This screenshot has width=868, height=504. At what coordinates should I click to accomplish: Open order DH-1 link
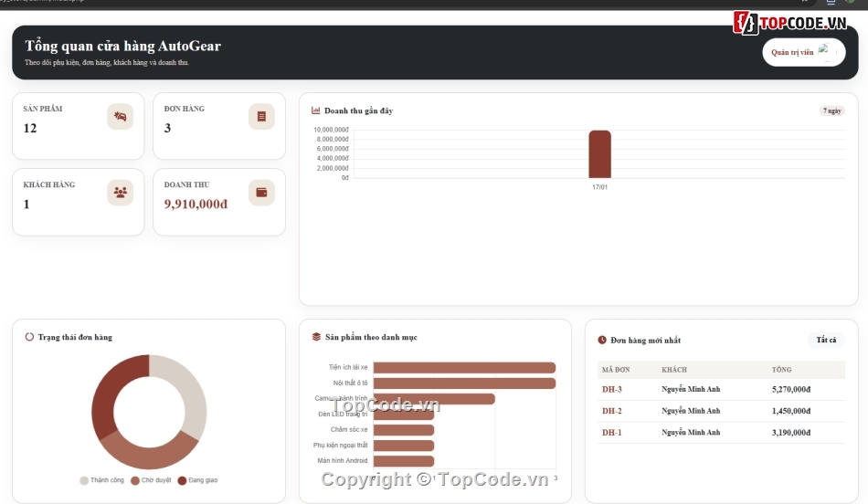[x=611, y=433]
